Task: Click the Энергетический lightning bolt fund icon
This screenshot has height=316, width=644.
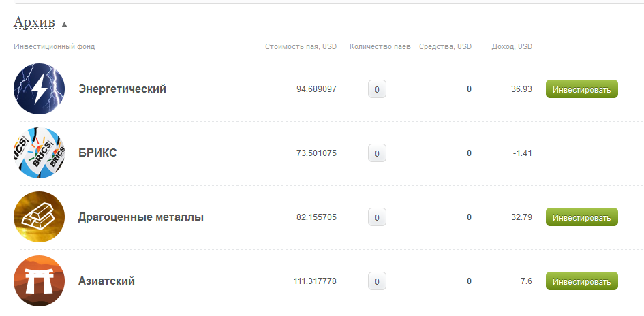Action: 39,89
